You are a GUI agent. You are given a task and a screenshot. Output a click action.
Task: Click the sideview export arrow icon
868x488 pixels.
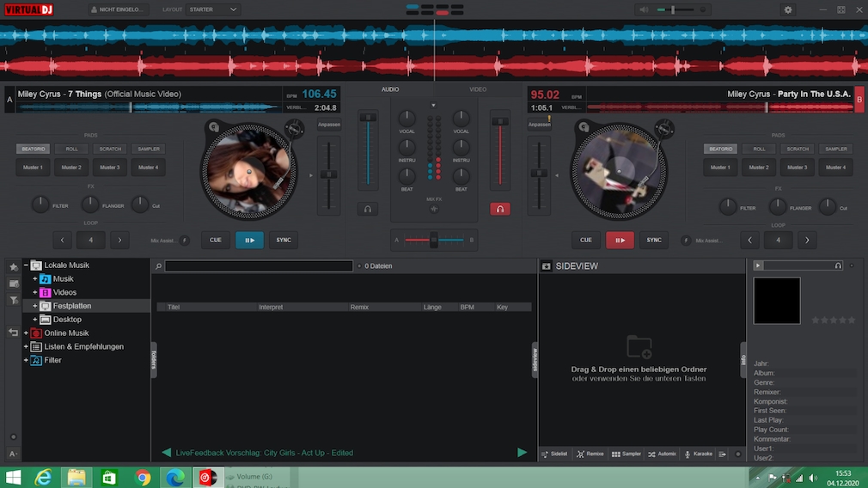pyautogui.click(x=723, y=454)
